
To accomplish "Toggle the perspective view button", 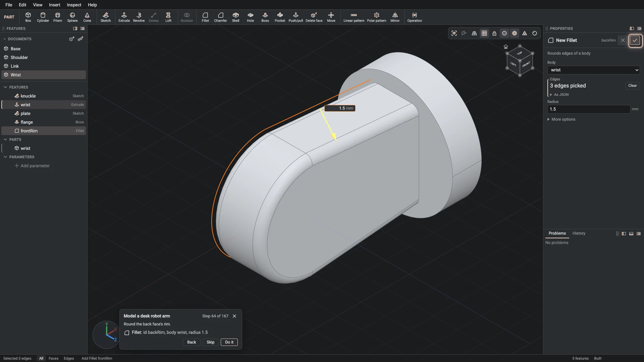I will tap(474, 33).
